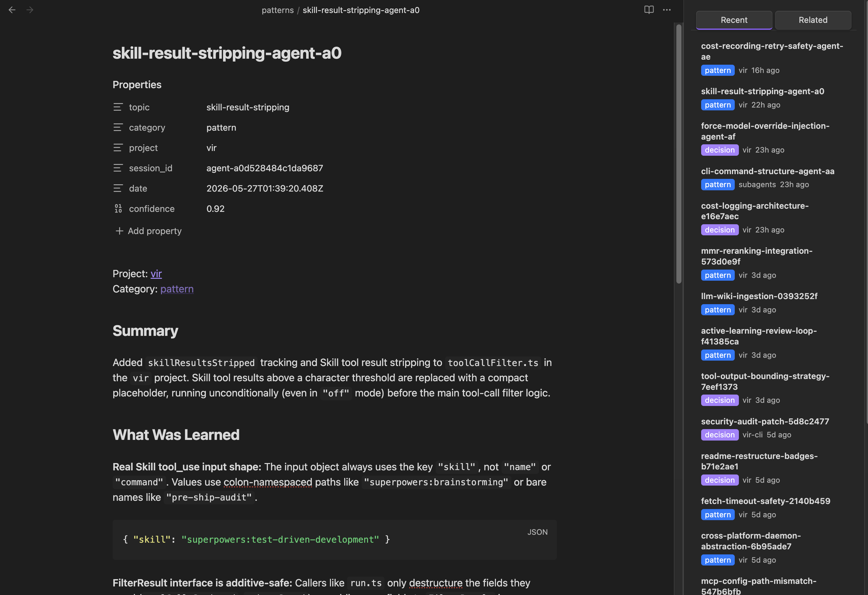Edit the topic value skill-result-stripping
Viewport: 868px width, 595px height.
[x=248, y=108]
